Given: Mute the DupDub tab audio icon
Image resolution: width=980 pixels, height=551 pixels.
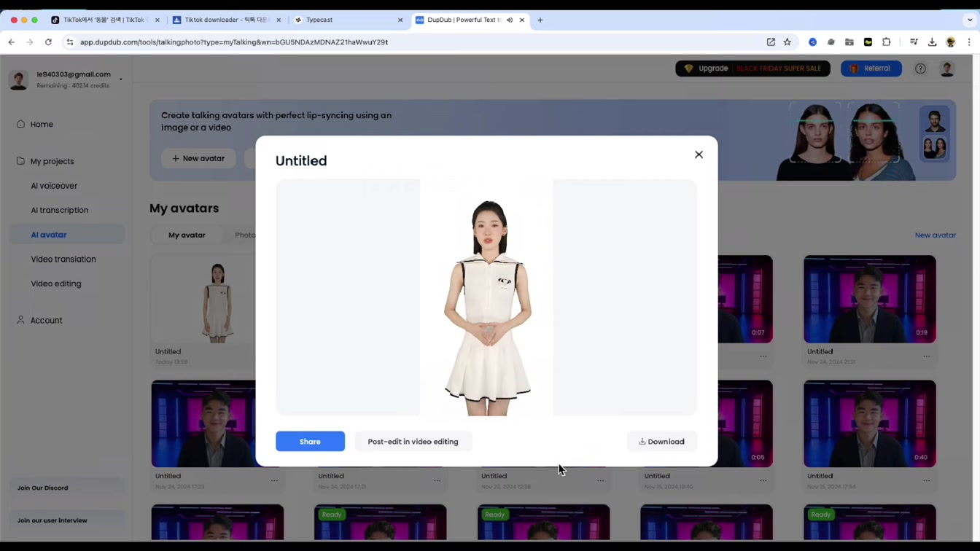Looking at the screenshot, I should click(x=510, y=20).
